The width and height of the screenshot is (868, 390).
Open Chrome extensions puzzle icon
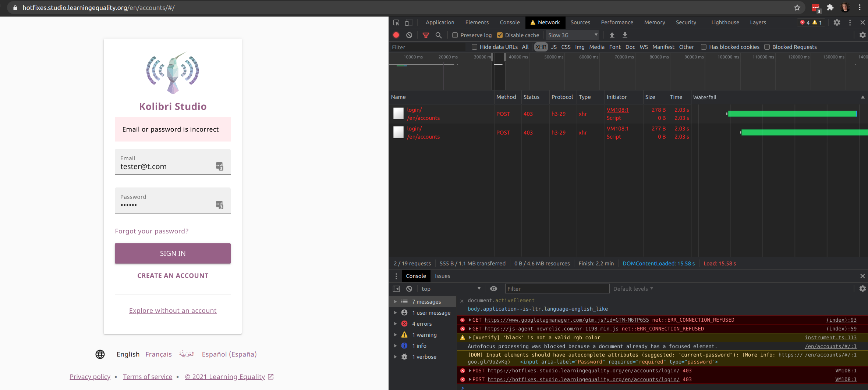click(830, 7)
